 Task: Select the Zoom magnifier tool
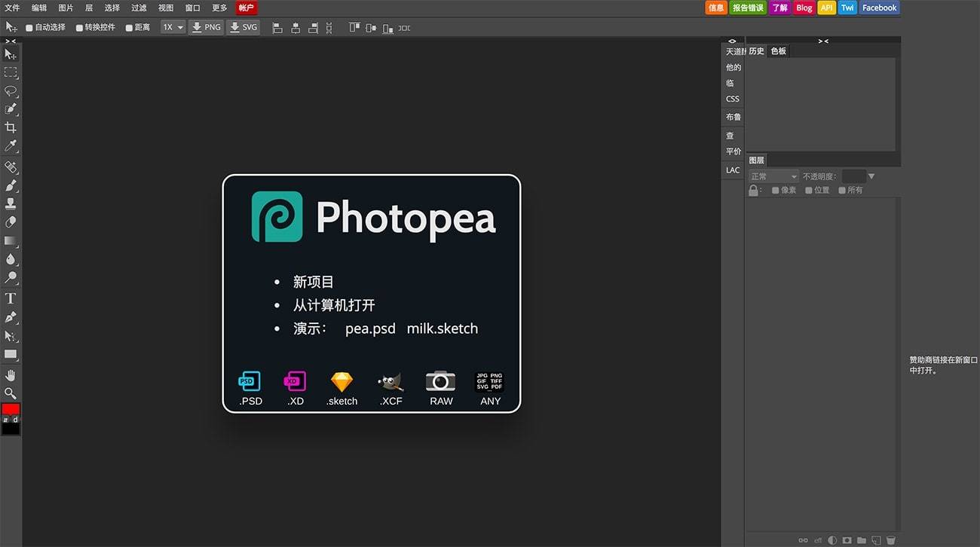(x=11, y=393)
